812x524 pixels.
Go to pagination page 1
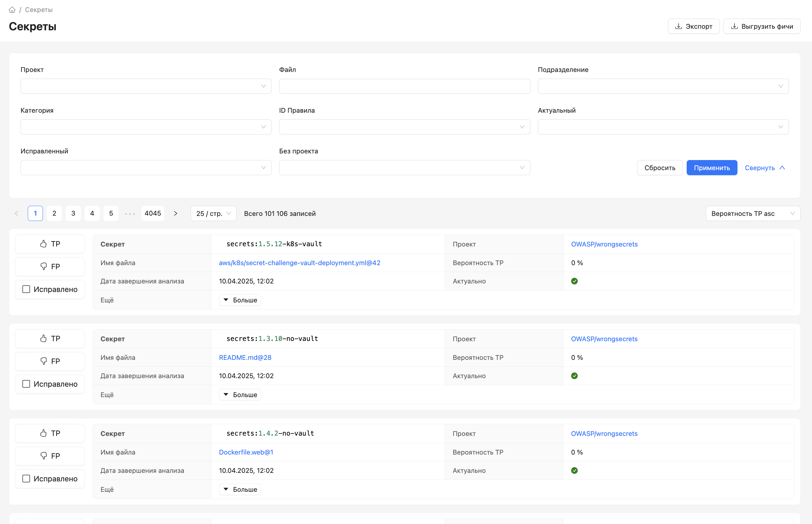[x=35, y=213]
